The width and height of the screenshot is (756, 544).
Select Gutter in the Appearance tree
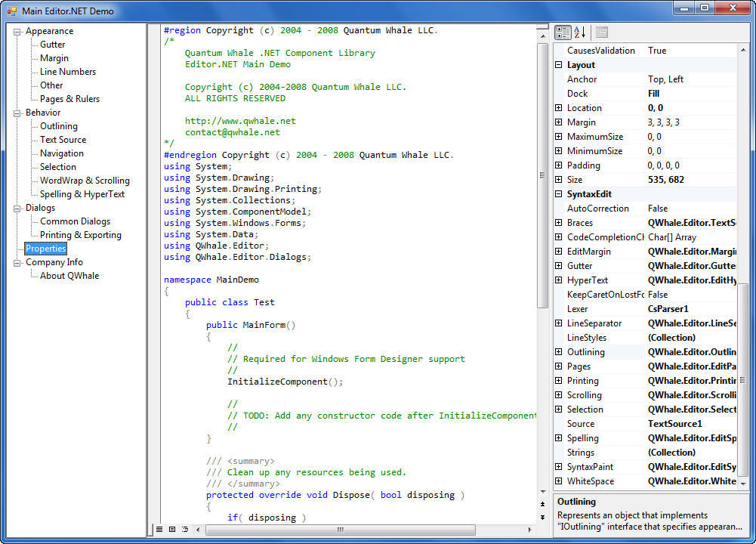point(53,45)
